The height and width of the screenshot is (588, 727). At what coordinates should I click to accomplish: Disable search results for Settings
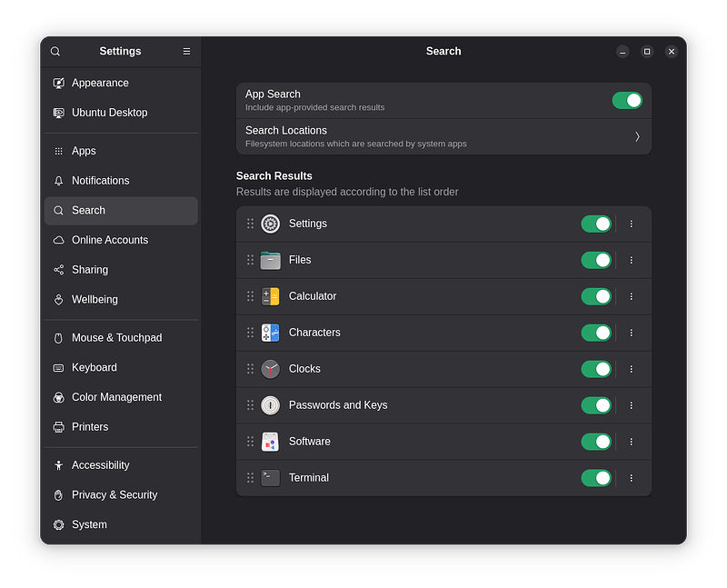point(596,224)
